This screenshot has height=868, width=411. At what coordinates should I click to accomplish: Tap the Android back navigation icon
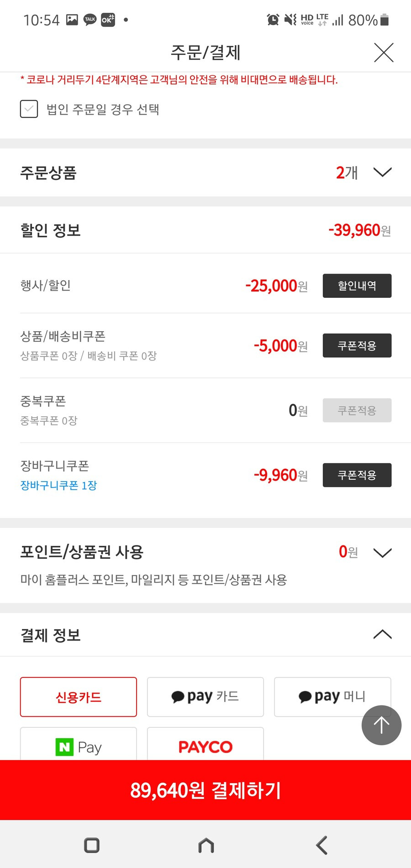coord(321,845)
